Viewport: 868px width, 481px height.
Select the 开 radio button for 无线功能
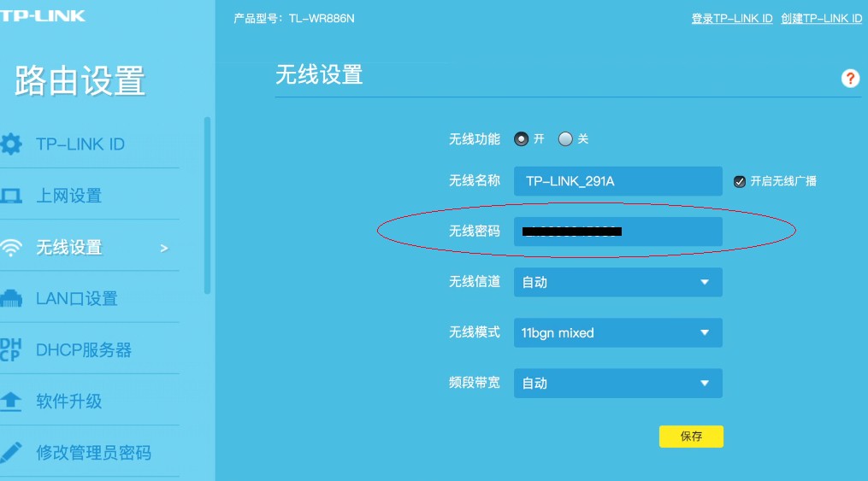[521, 138]
